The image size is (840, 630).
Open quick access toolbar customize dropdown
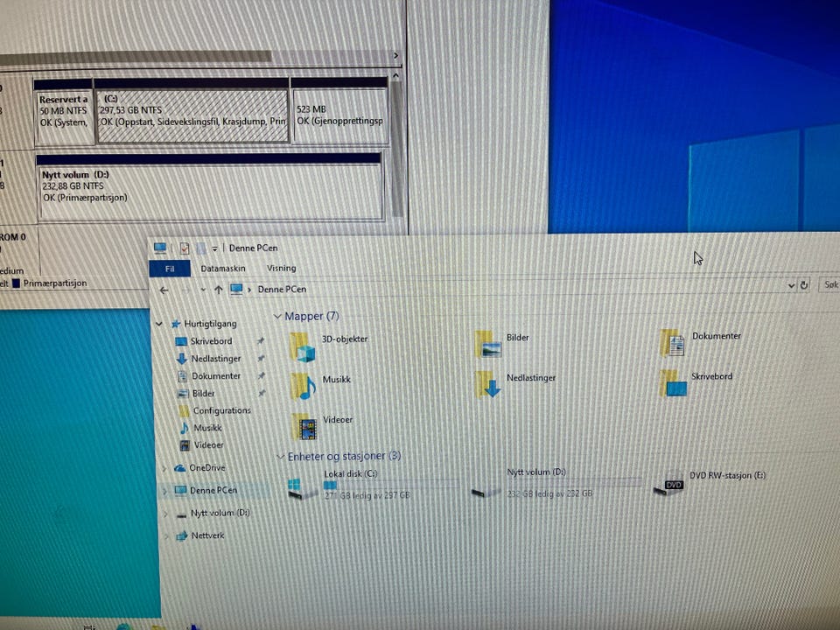coord(214,248)
